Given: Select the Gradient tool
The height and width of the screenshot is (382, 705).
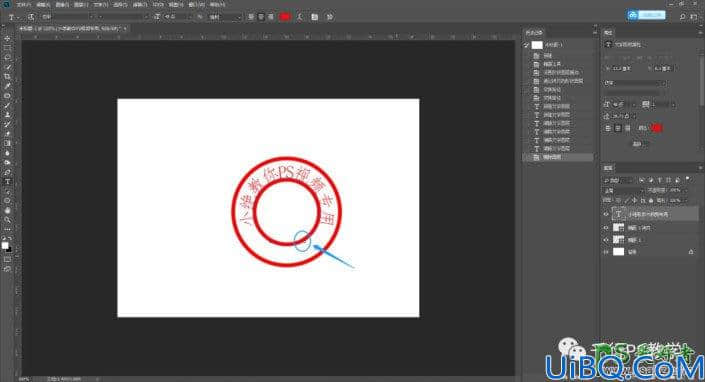Looking at the screenshot, I should tap(7, 143).
